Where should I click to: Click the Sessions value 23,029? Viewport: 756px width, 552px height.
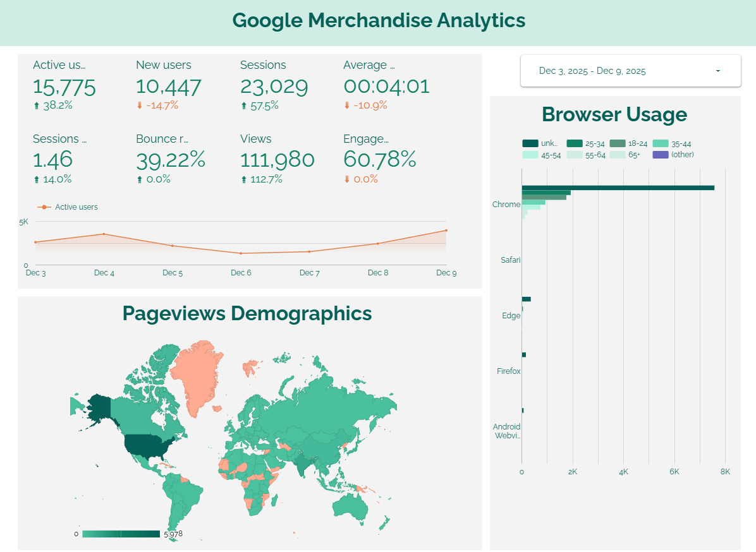click(274, 87)
